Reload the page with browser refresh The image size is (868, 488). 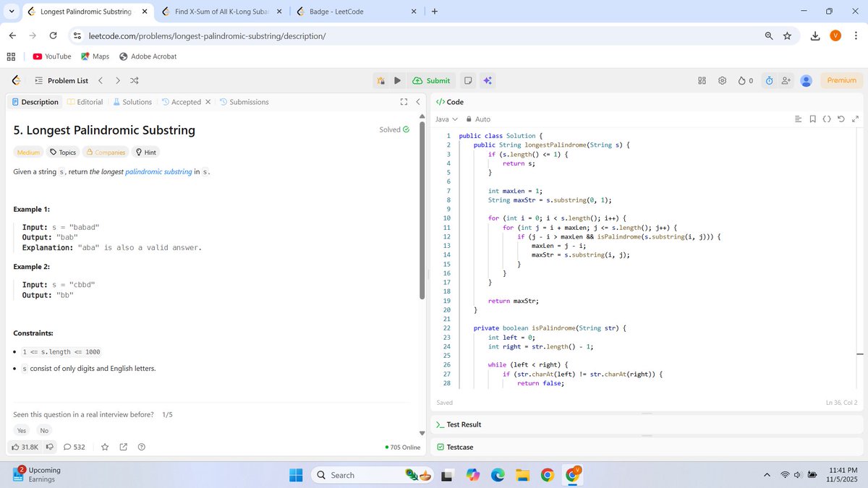pos(53,35)
